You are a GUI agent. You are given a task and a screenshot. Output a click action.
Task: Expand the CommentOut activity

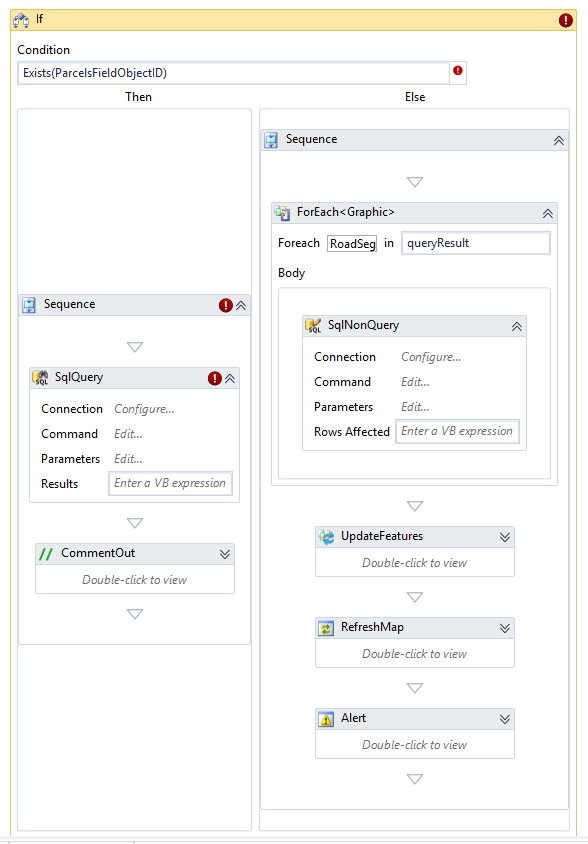click(x=225, y=554)
